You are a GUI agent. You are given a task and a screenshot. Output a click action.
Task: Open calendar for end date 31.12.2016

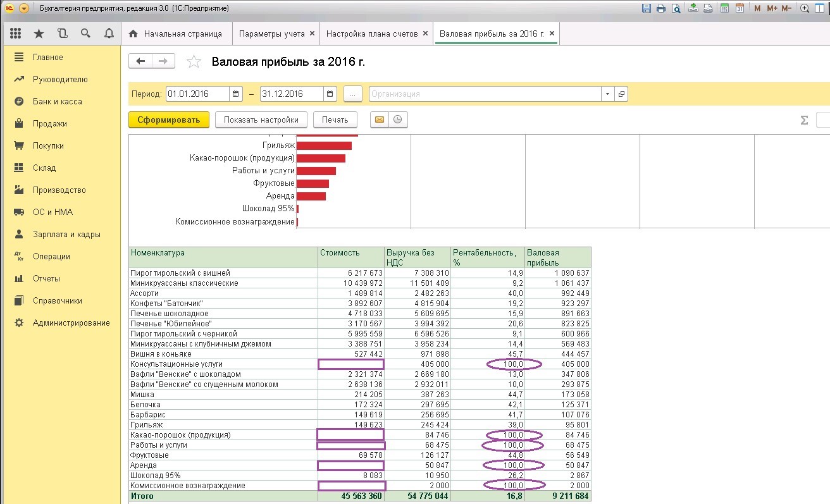[330, 94]
